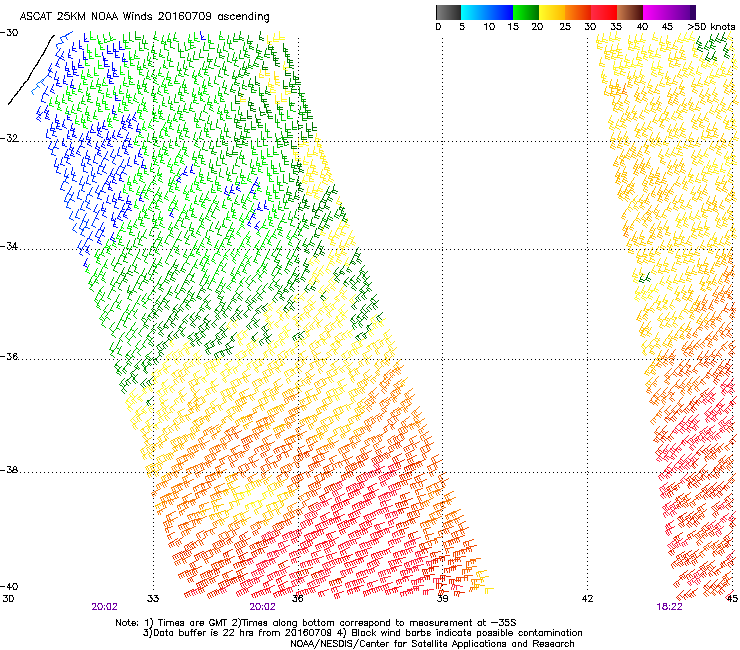Click the '15' label under the color bar
This screenshot has width=740, height=650.
pos(513,27)
